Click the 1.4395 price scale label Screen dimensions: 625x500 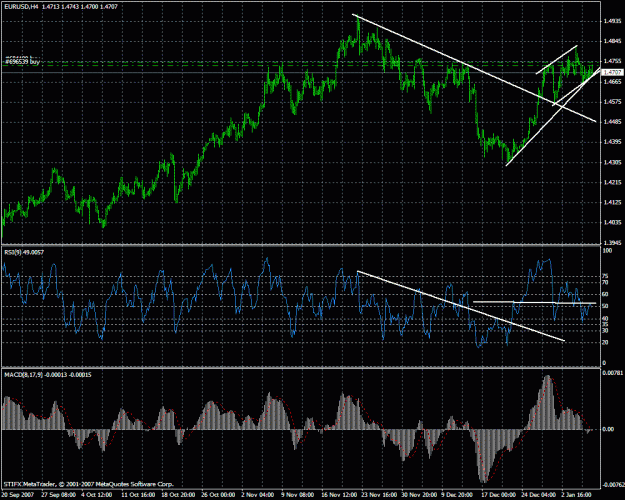612,142
